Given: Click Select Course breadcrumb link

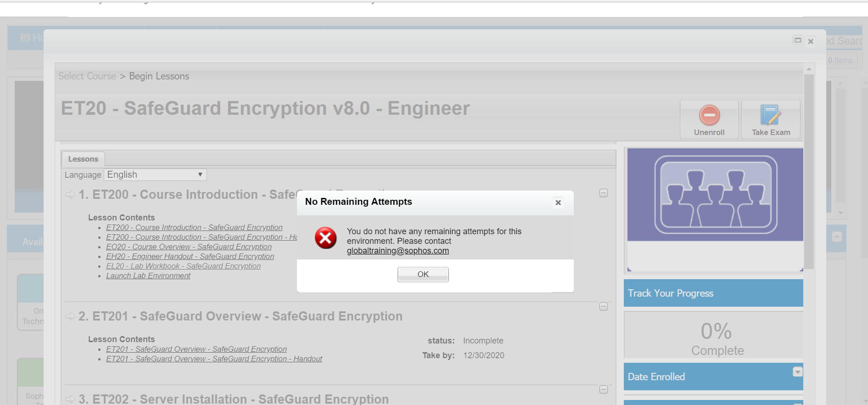Looking at the screenshot, I should pyautogui.click(x=87, y=76).
